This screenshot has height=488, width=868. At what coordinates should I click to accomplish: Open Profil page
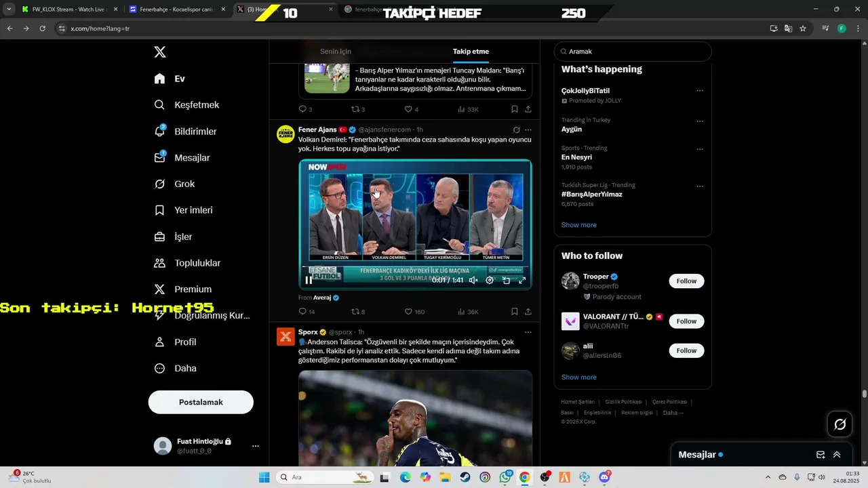tap(175, 342)
